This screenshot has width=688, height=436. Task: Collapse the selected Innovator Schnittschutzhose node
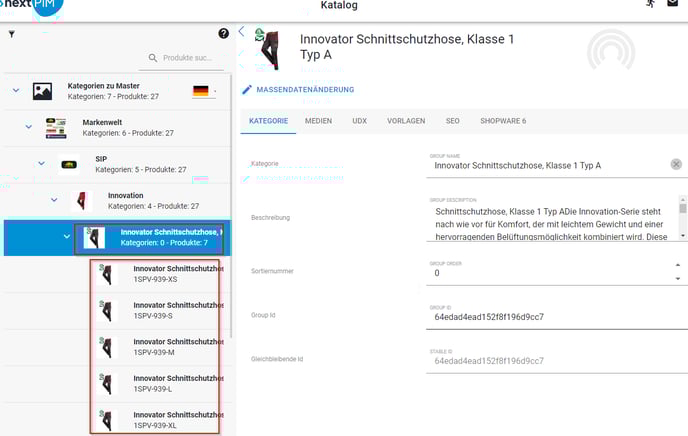click(67, 237)
